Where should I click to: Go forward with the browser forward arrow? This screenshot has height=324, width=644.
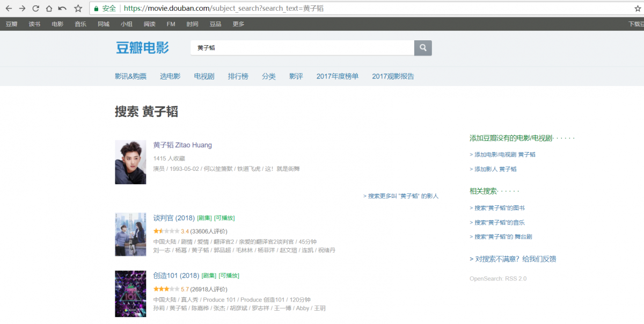pyautogui.click(x=22, y=9)
